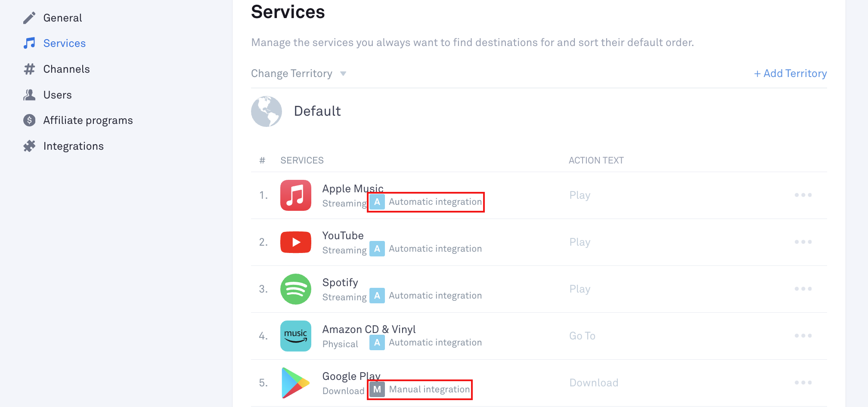Open the Affiliate programs section
The width and height of the screenshot is (868, 407).
tap(88, 120)
